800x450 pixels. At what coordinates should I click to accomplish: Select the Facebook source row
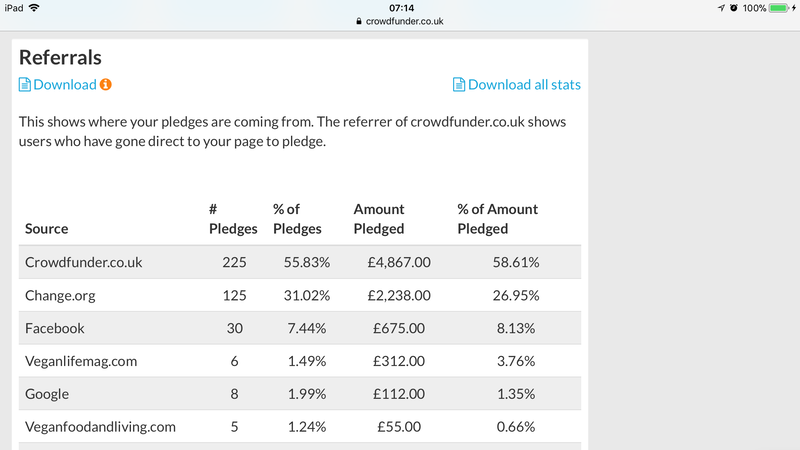[55, 328]
